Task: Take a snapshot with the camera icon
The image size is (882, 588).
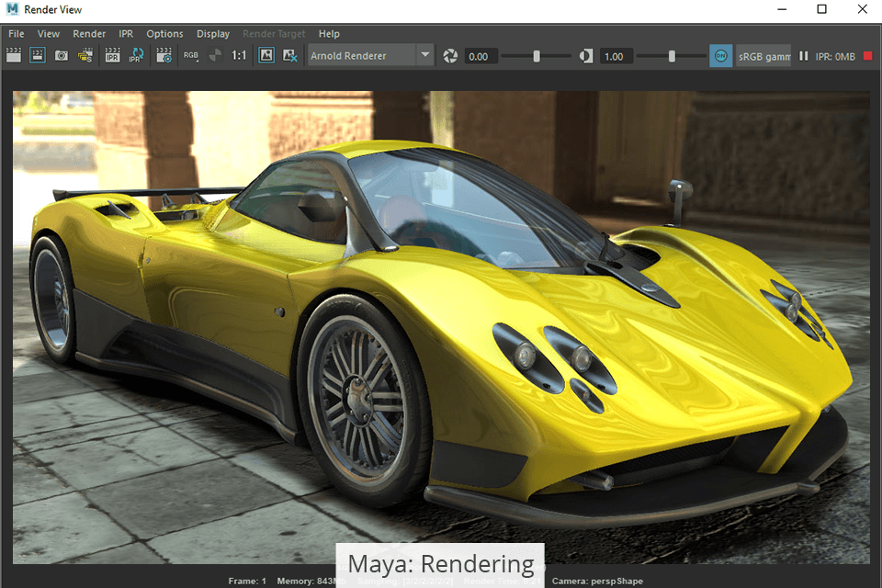Action: tap(62, 56)
